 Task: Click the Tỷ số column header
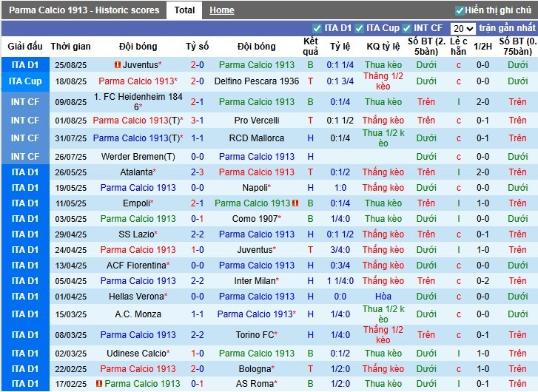[198, 47]
